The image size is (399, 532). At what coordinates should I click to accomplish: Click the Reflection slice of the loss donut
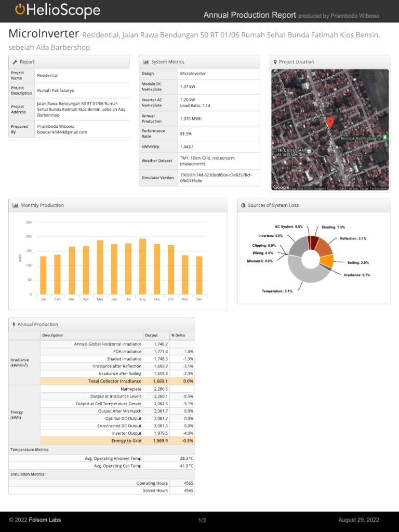coord(323,247)
